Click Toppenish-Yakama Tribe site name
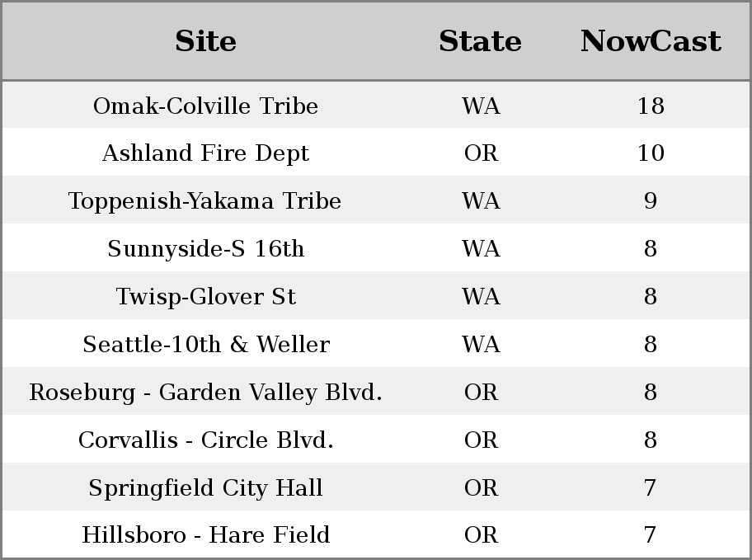This screenshot has height=560, width=752. click(204, 200)
